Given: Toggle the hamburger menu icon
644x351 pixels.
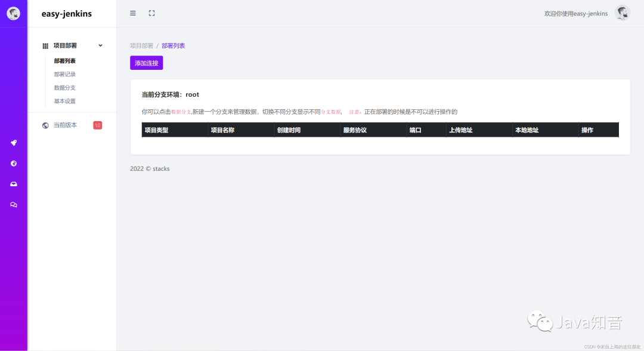Looking at the screenshot, I should click(132, 13).
